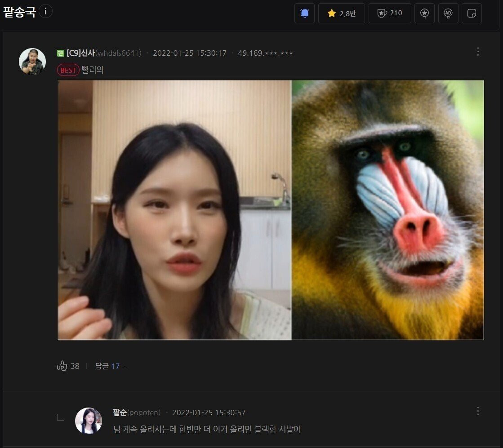Click the star balloon gift icon
Viewport: 503px width, 448px height.
point(424,13)
